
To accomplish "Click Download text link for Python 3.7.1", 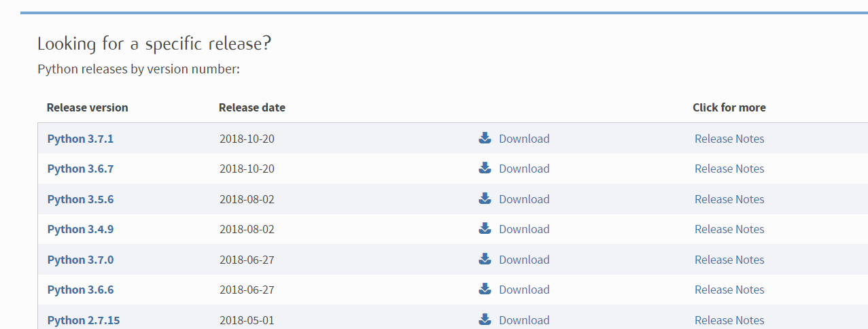I will tap(524, 139).
